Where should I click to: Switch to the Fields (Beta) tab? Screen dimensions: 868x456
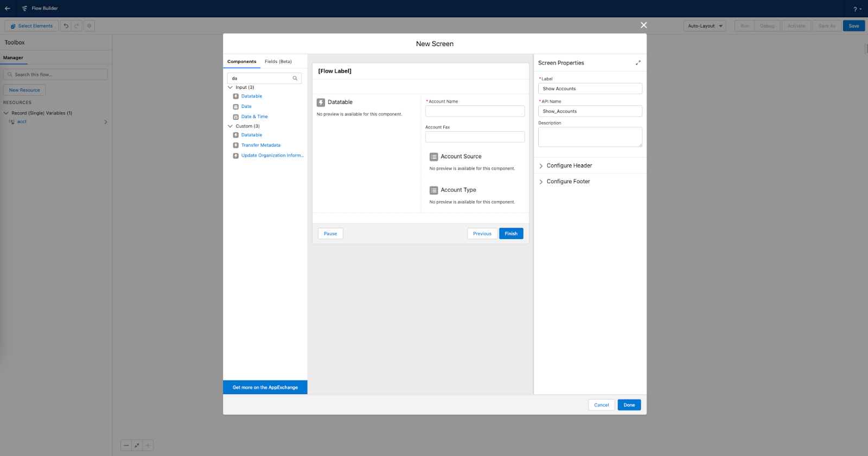278,62
